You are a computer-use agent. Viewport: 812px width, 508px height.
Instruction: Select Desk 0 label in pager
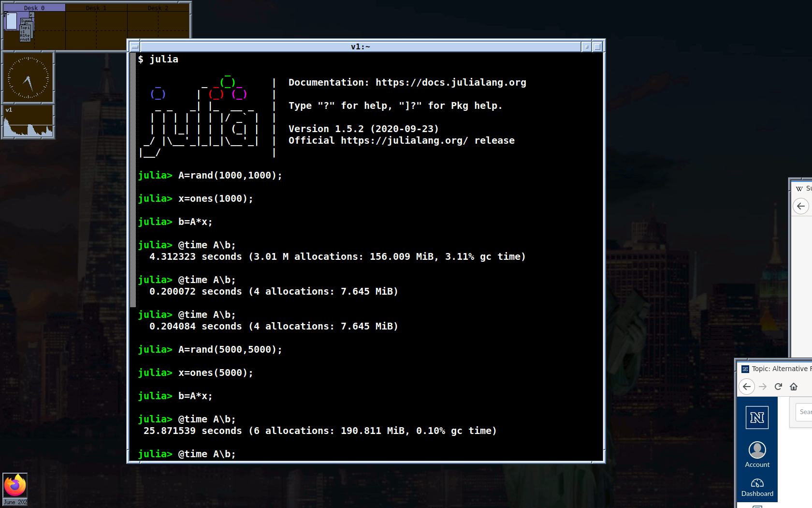34,8
